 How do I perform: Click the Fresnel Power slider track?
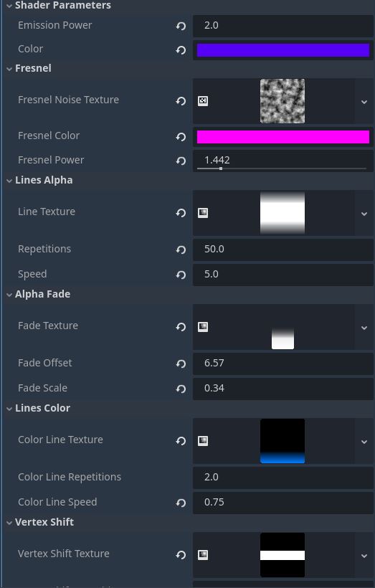point(282,169)
